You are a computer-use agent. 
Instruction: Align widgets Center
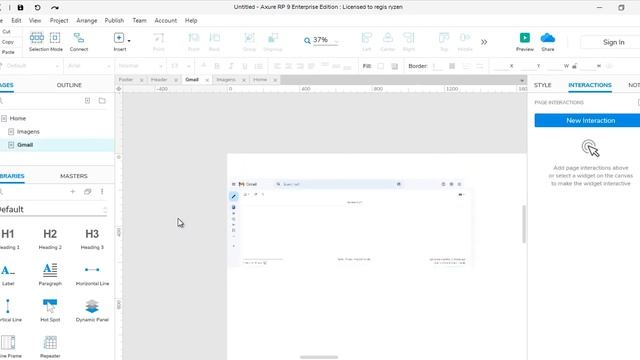(387, 42)
